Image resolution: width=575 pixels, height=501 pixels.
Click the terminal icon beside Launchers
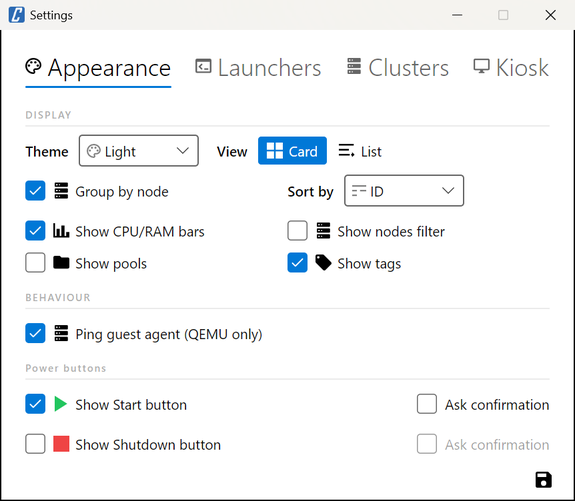[203, 66]
